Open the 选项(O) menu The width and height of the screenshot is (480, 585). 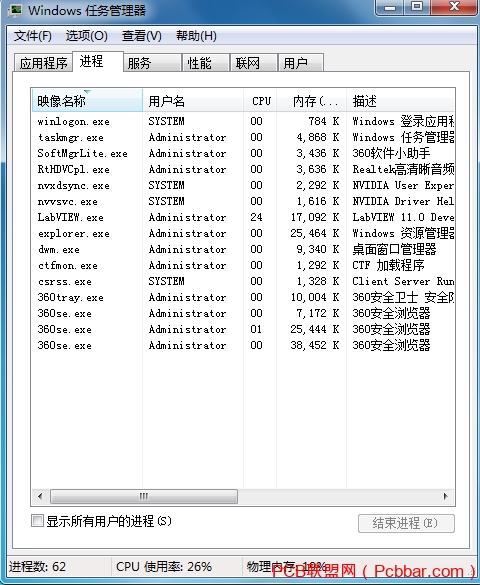point(87,36)
